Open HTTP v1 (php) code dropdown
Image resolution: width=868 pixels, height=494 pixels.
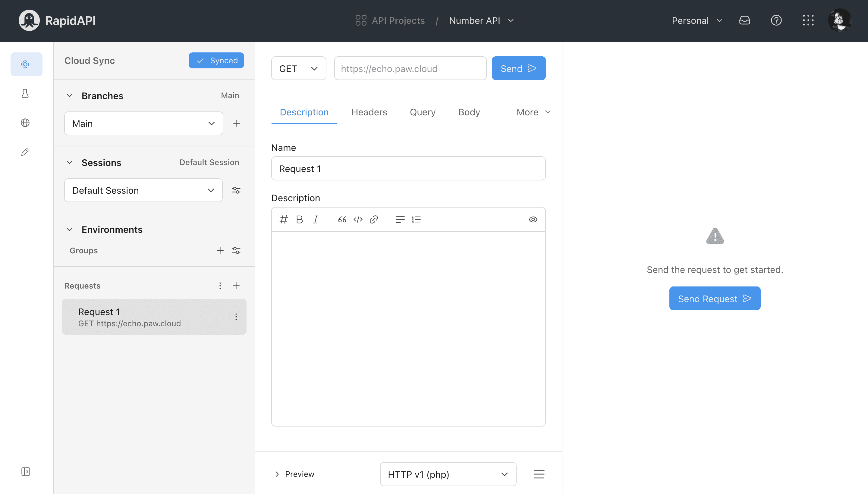click(x=448, y=474)
